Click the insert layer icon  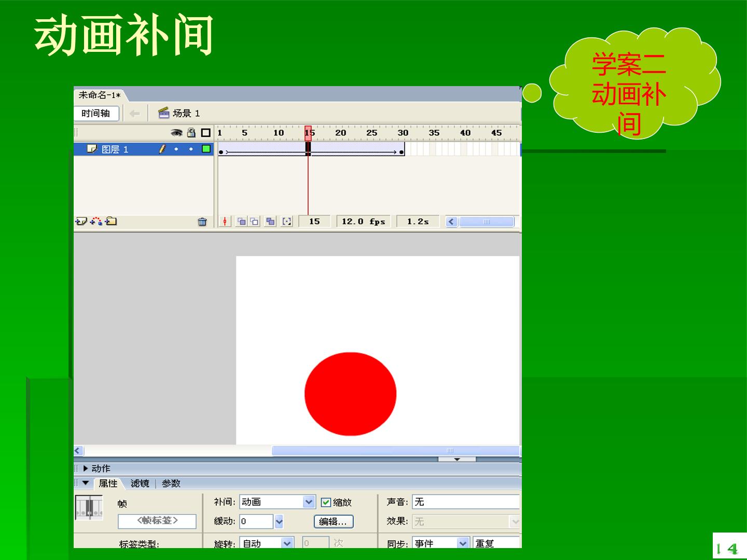point(81,221)
